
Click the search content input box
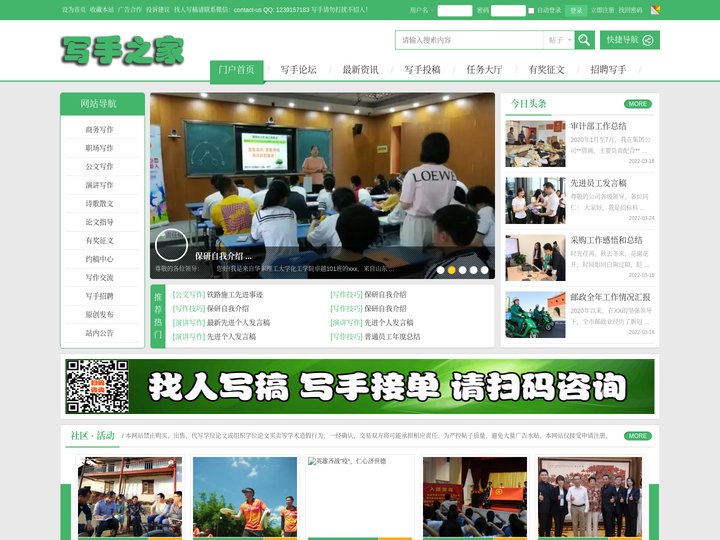[469, 40]
